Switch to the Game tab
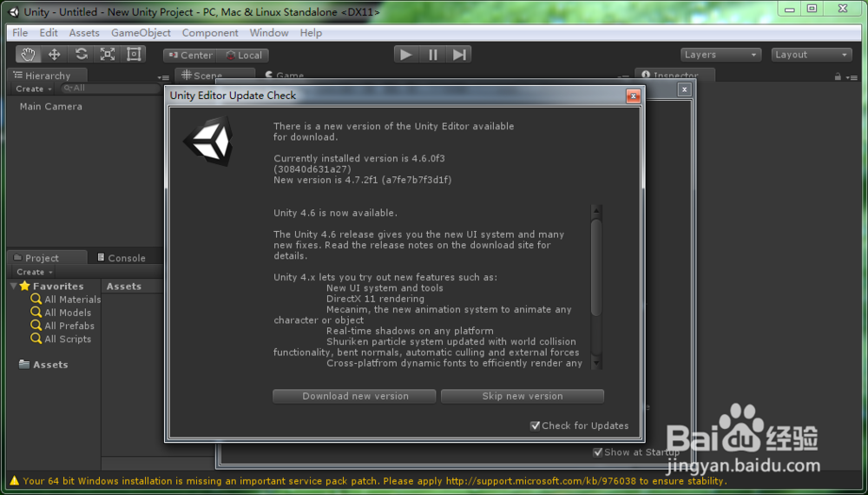The height and width of the screenshot is (495, 868). (x=284, y=76)
